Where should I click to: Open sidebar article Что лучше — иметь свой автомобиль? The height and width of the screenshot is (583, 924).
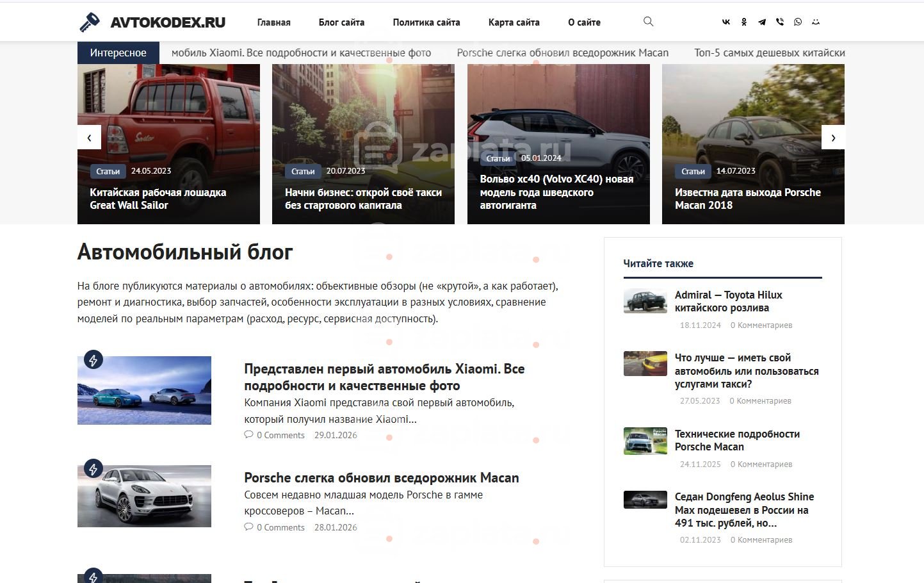(x=747, y=371)
